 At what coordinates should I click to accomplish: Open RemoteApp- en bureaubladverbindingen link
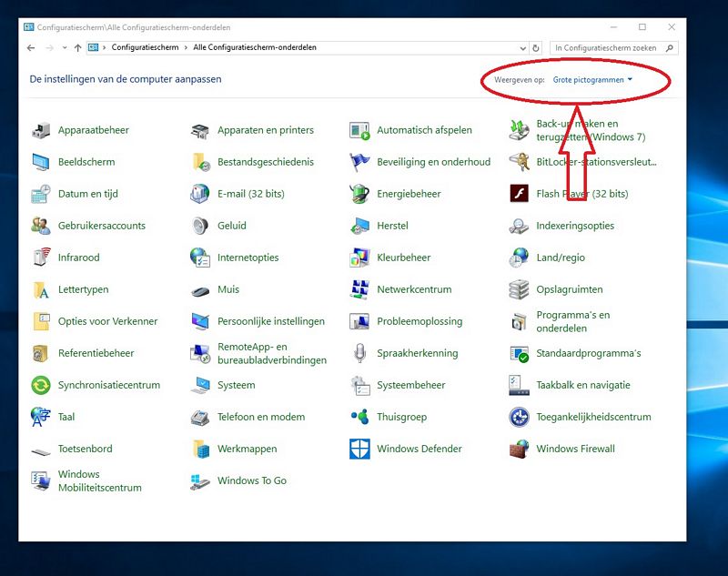click(272, 353)
